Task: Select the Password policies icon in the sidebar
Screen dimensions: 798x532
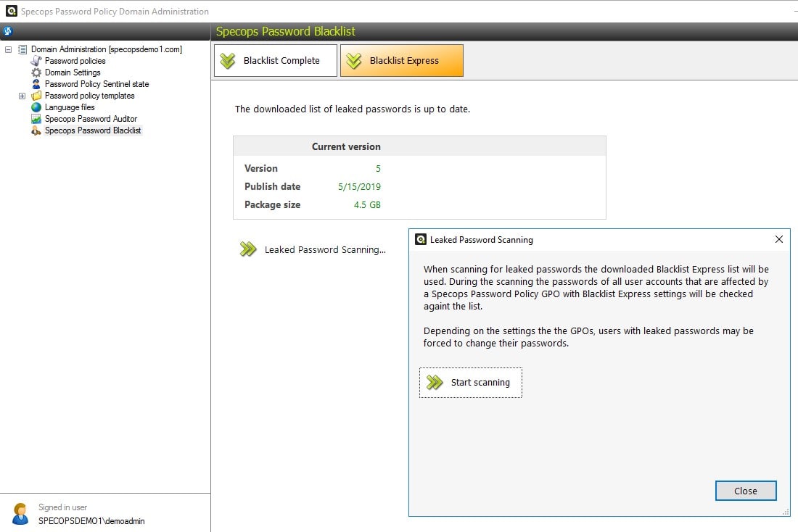Action: [x=36, y=61]
